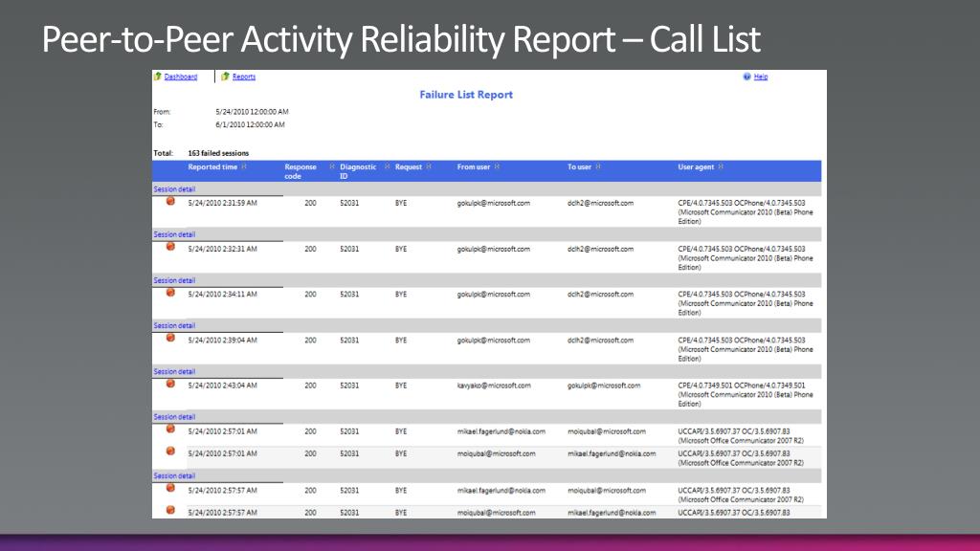Select diagnostic ID 52031 in 2:34:11 AM row
This screenshot has width=980, height=551.
(x=349, y=295)
